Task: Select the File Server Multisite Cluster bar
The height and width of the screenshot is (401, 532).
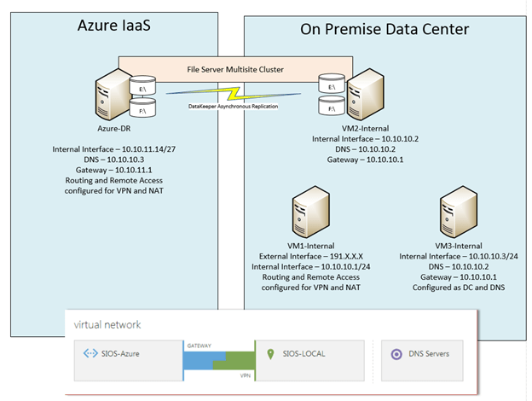Action: pyautogui.click(x=234, y=67)
